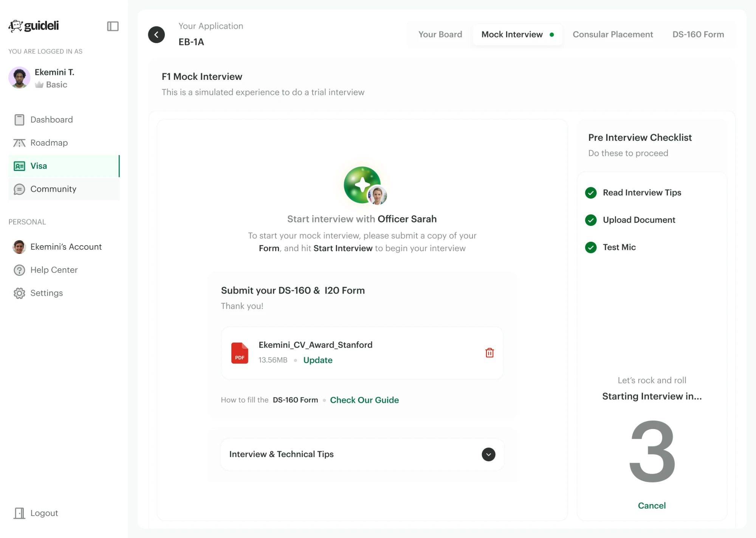Open the Your Board tab
The image size is (756, 538).
coord(440,34)
